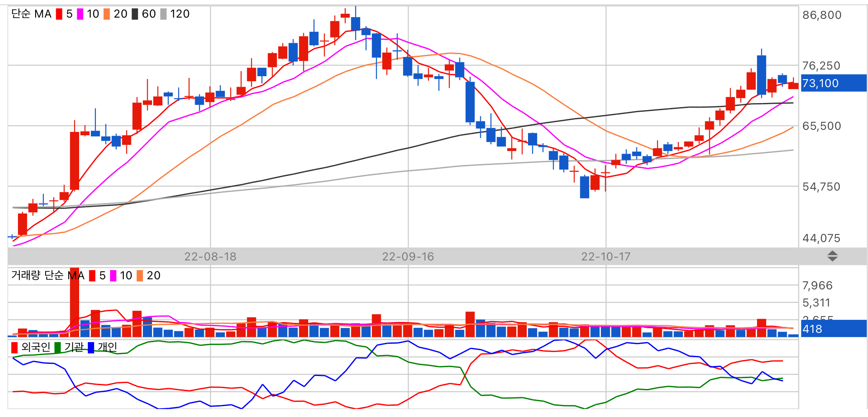Click the current volume tag 418

coord(834,329)
